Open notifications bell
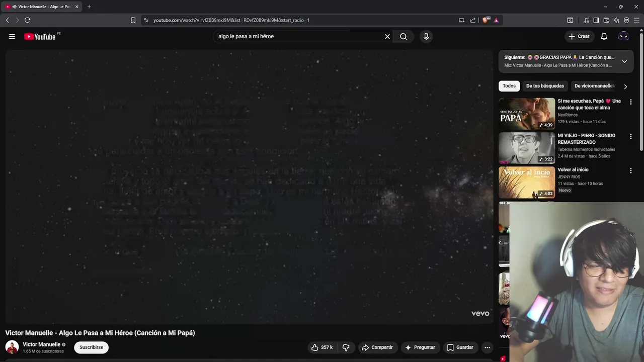Screen dimensions: 644x362 coord(604,36)
